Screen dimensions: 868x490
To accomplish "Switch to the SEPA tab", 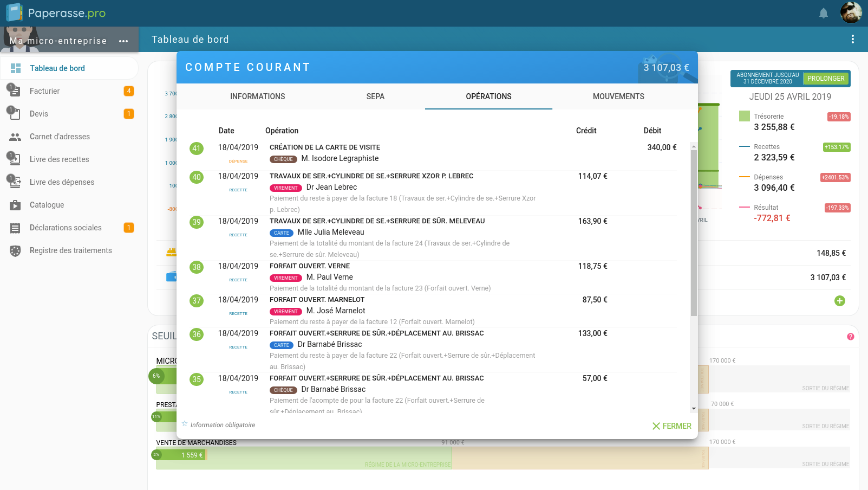I will click(x=376, y=96).
